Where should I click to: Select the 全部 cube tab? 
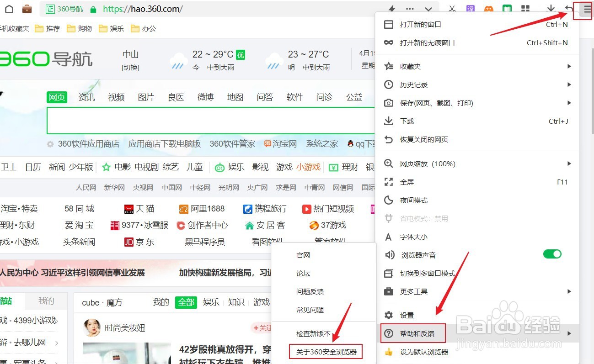(x=186, y=302)
